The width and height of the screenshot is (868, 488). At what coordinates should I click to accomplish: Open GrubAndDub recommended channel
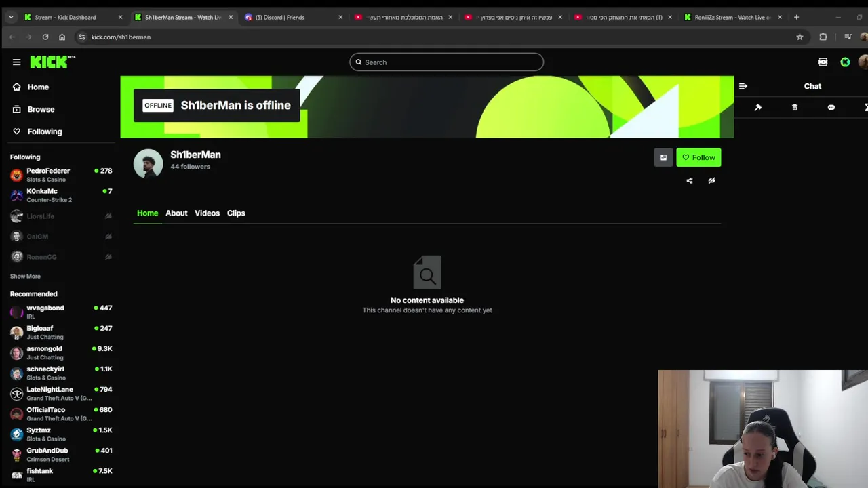61,454
